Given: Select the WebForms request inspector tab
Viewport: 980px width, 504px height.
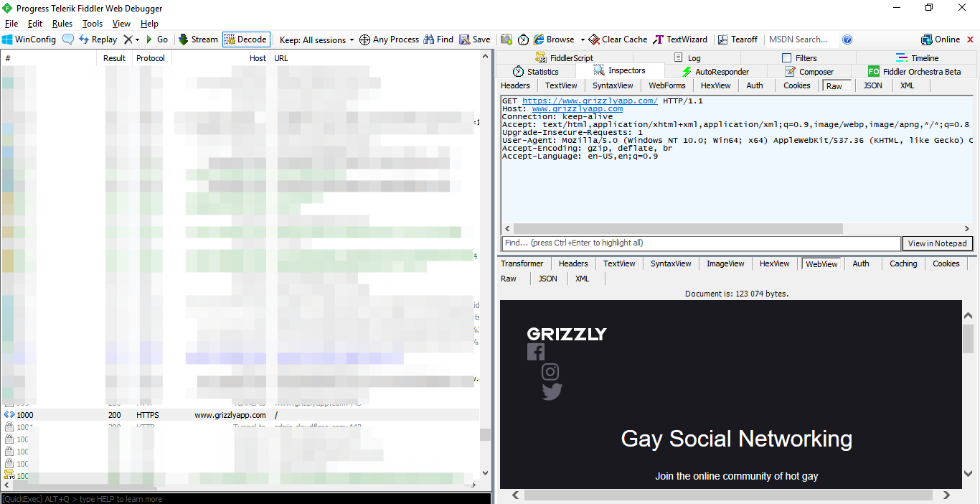Looking at the screenshot, I should (x=667, y=85).
